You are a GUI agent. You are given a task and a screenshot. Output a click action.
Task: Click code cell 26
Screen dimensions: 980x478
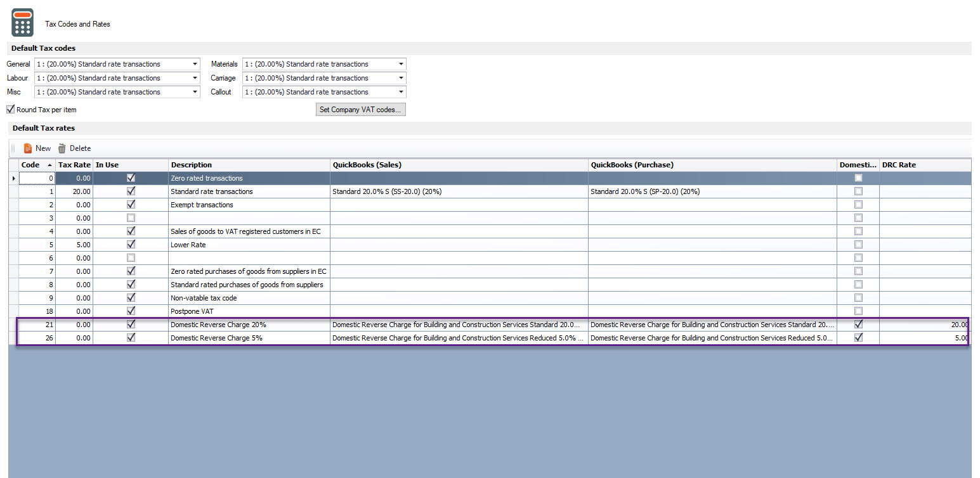click(37, 338)
